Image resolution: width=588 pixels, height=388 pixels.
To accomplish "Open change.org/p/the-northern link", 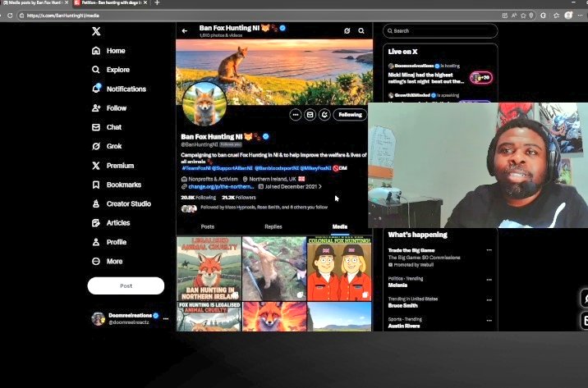I will (x=221, y=186).
